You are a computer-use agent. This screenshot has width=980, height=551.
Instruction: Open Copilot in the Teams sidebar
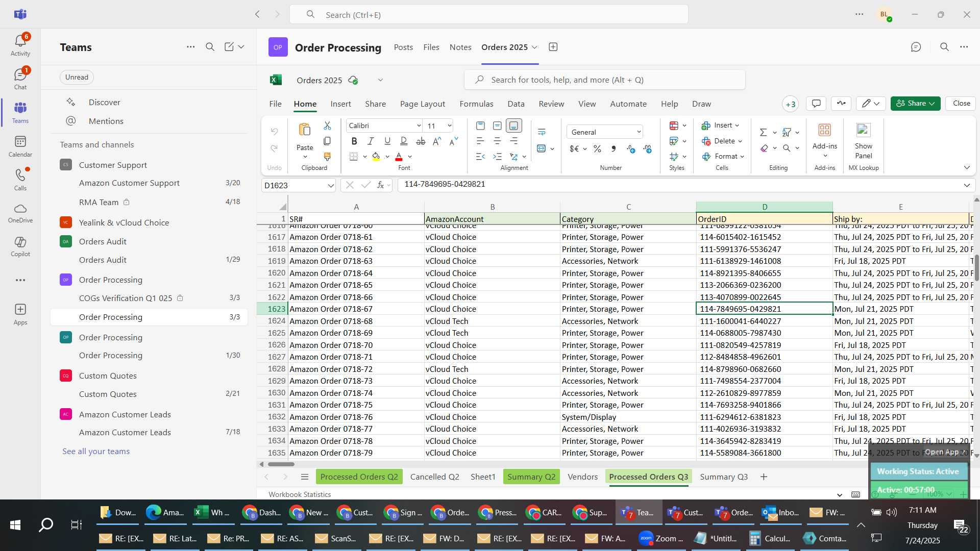coord(20,246)
